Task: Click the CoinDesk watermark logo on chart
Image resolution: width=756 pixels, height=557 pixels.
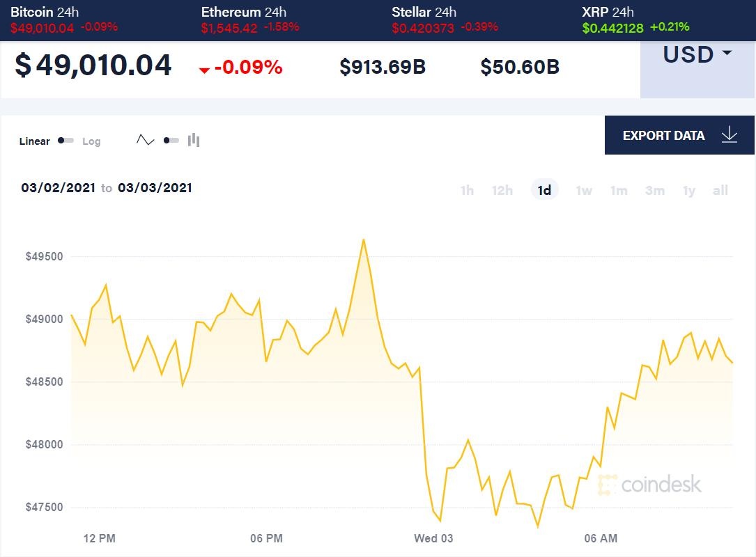Action: (649, 484)
